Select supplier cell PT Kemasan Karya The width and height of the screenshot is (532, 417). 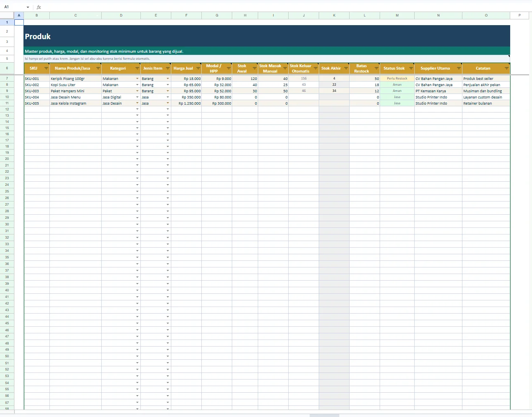pyautogui.click(x=438, y=91)
